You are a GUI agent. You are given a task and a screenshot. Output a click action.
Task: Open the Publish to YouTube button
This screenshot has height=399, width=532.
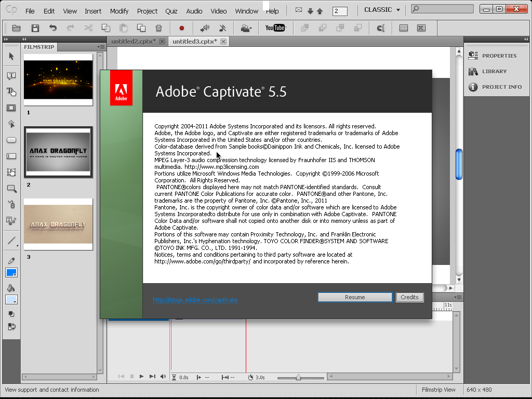point(275,28)
